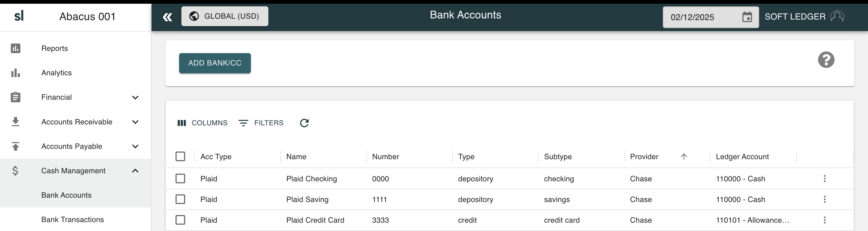The height and width of the screenshot is (231, 868).
Task: Go to Bank Transactions
Action: coord(72,220)
